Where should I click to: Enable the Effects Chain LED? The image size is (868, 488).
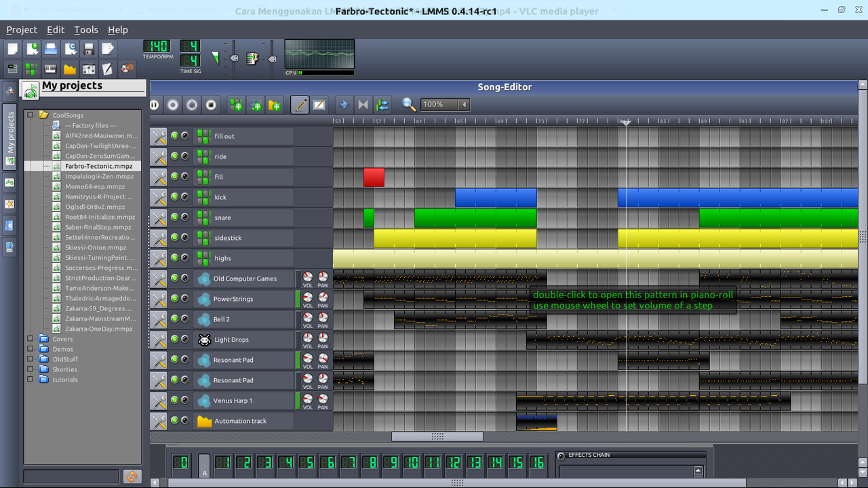[561, 455]
